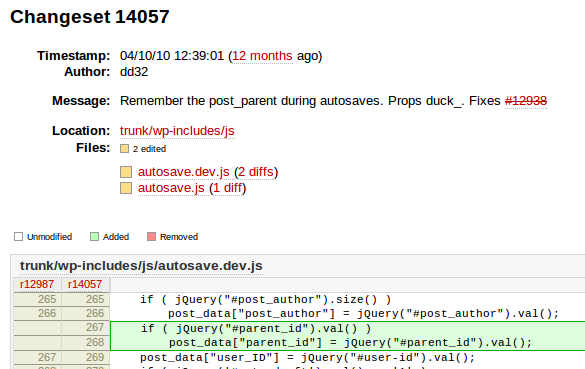Click the edited icon beside autosave.dev.js

[126, 172]
